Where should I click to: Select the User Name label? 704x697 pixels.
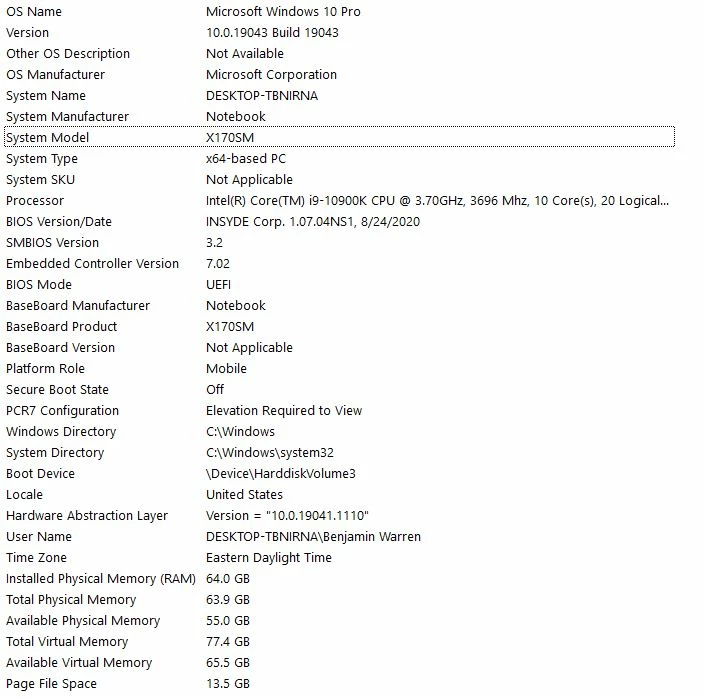pos(39,537)
